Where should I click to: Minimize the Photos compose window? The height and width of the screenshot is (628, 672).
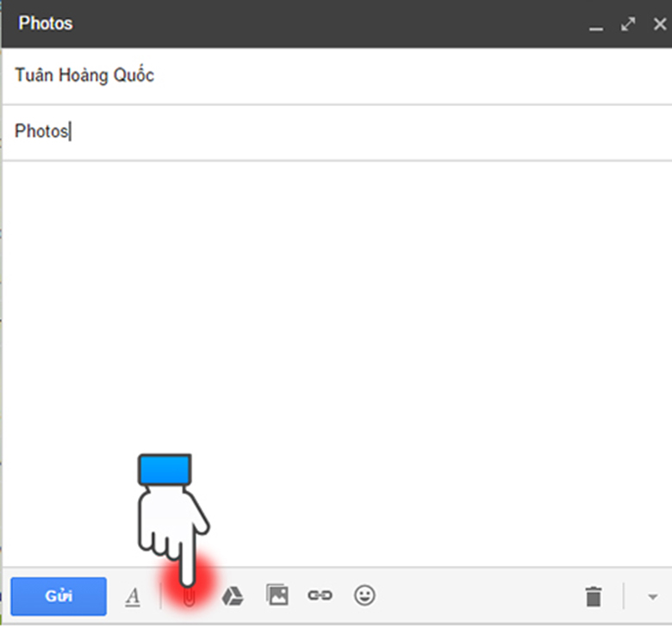click(x=595, y=26)
